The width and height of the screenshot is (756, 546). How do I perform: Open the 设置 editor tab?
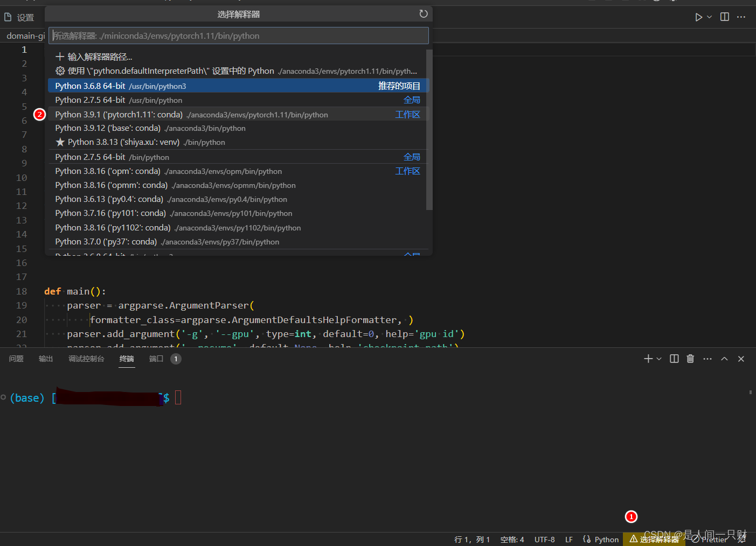[19, 17]
